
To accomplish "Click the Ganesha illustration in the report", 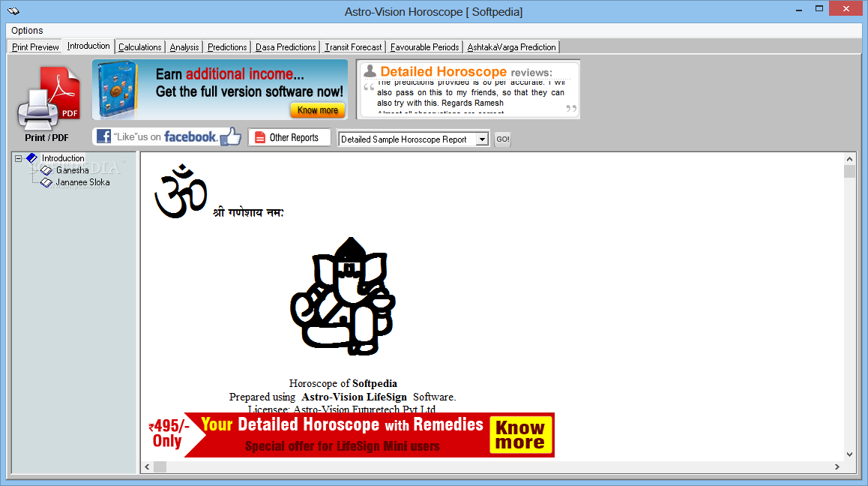I will [343, 296].
